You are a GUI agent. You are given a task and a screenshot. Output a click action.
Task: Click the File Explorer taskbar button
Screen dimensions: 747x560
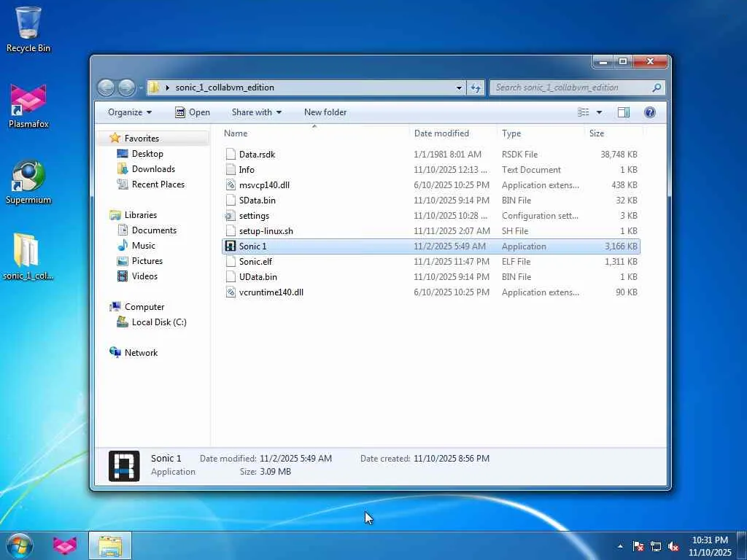click(x=110, y=545)
